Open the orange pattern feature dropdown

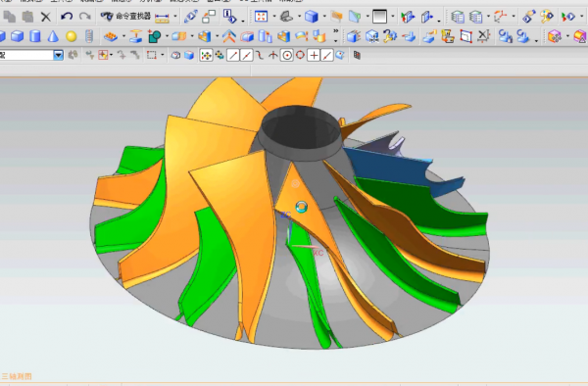tap(123, 36)
